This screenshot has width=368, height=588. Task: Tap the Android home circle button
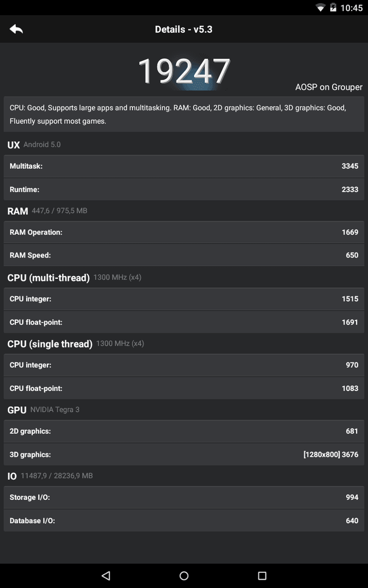tap(184, 575)
